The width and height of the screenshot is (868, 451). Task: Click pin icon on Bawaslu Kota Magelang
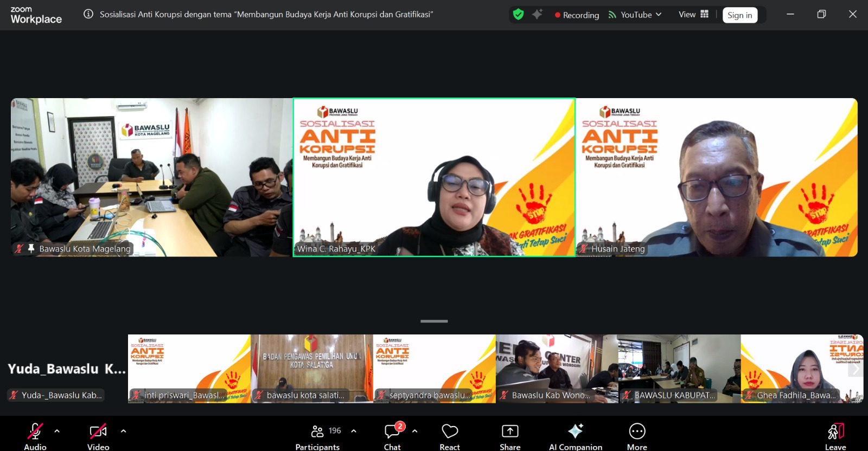31,248
